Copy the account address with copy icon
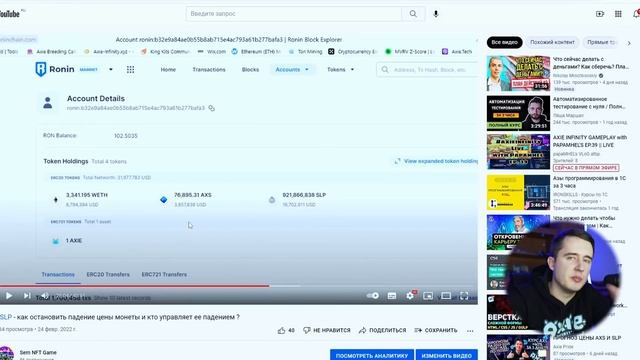This screenshot has height=360, width=640. click(x=211, y=108)
